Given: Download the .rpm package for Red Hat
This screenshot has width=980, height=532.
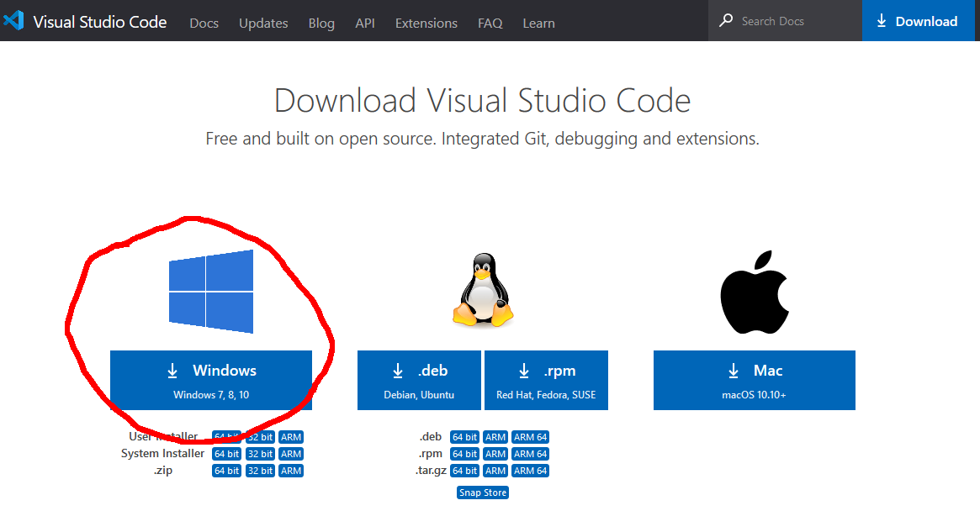Looking at the screenshot, I should [x=546, y=380].
